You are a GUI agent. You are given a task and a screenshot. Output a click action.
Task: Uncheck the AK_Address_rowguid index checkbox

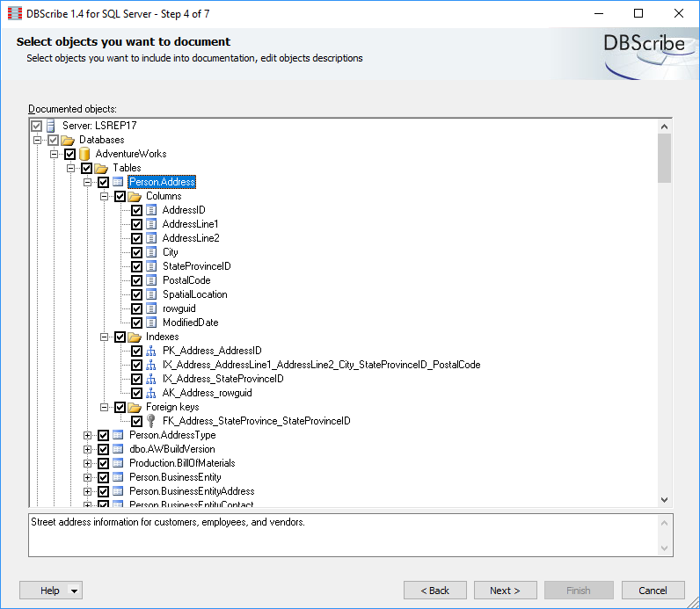tap(136, 393)
